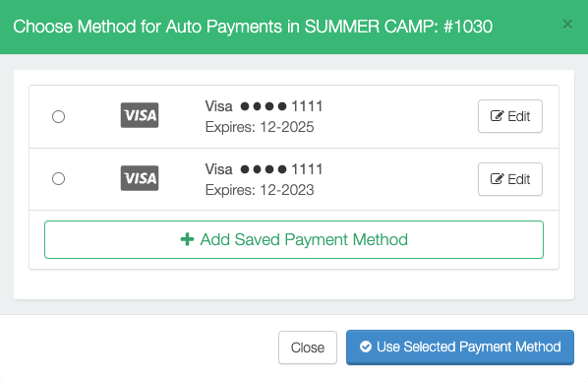Dismiss the dialog with the header X icon

coord(567,25)
